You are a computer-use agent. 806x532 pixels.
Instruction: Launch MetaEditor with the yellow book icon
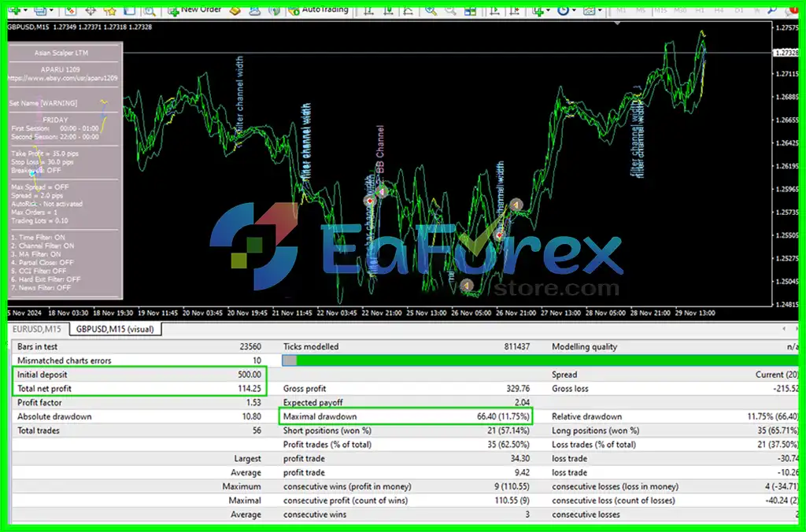pyautogui.click(x=235, y=10)
